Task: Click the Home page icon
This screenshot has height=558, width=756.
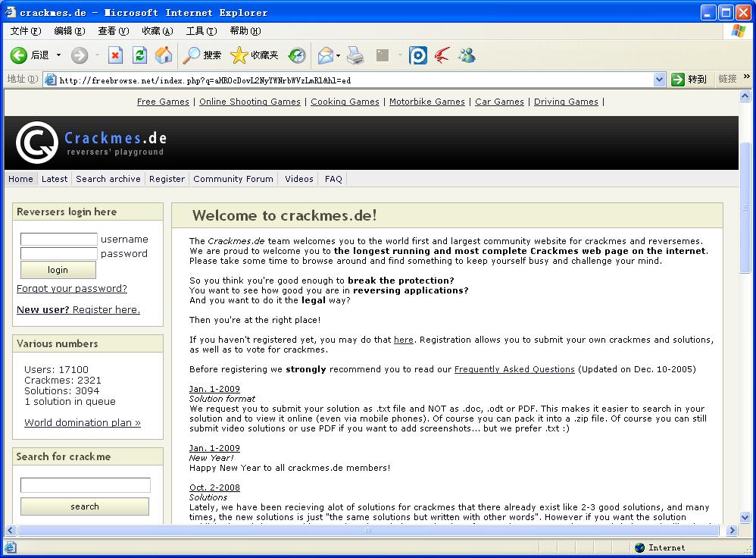Action: pyautogui.click(x=164, y=55)
